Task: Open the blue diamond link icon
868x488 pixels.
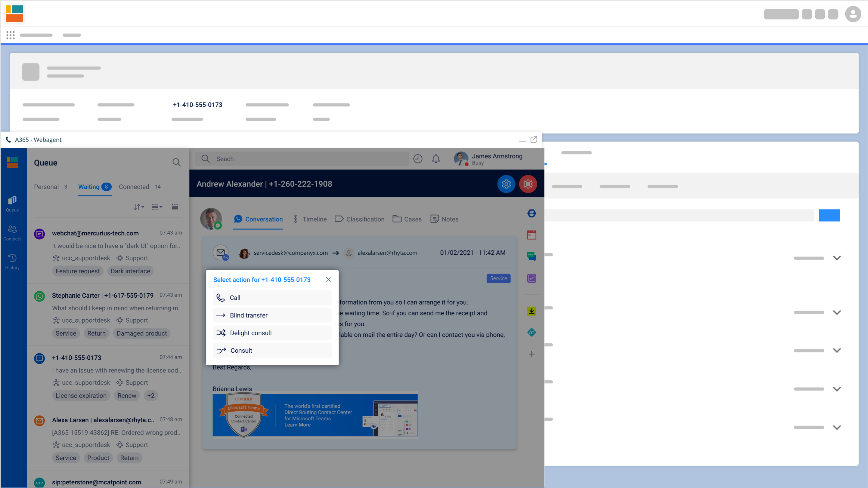Action: pyautogui.click(x=532, y=333)
